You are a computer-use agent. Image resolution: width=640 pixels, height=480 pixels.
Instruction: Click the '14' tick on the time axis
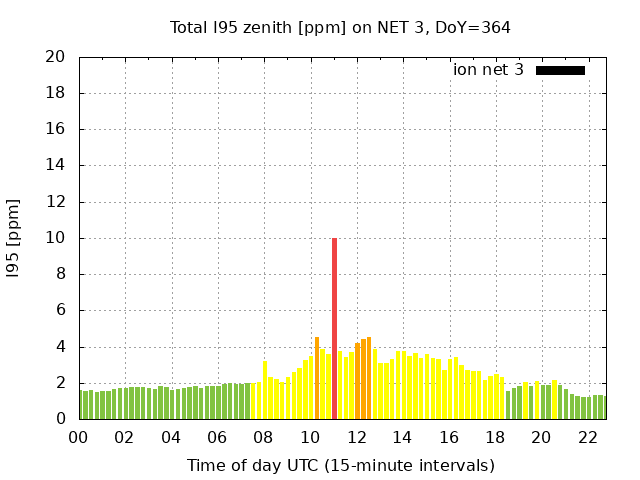point(402,437)
